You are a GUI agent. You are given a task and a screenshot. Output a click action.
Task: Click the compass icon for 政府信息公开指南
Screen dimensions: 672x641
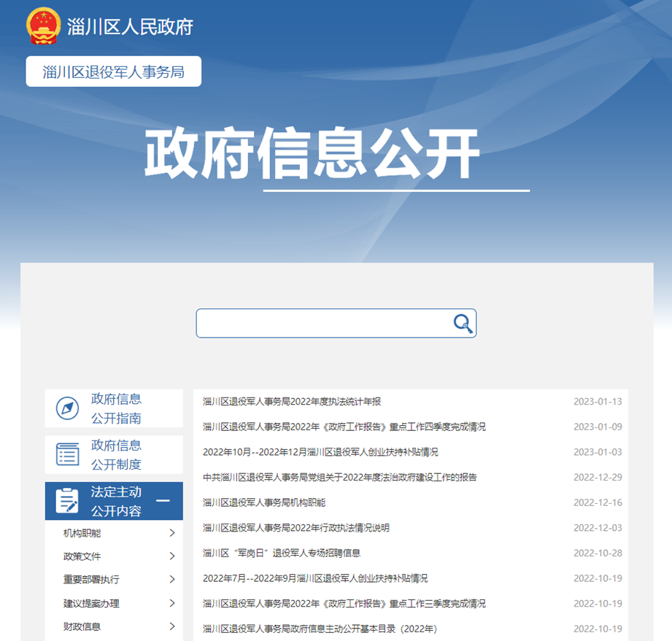point(68,408)
